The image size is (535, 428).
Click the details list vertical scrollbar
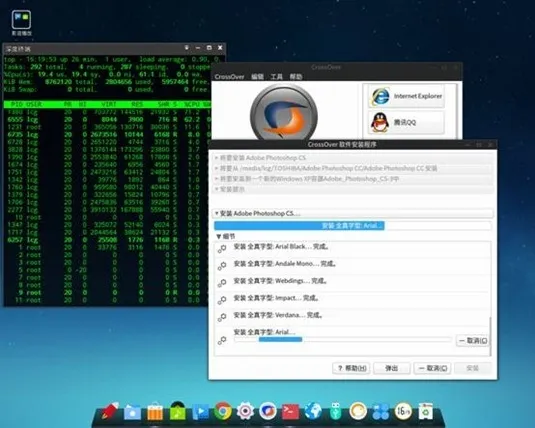[490, 336]
